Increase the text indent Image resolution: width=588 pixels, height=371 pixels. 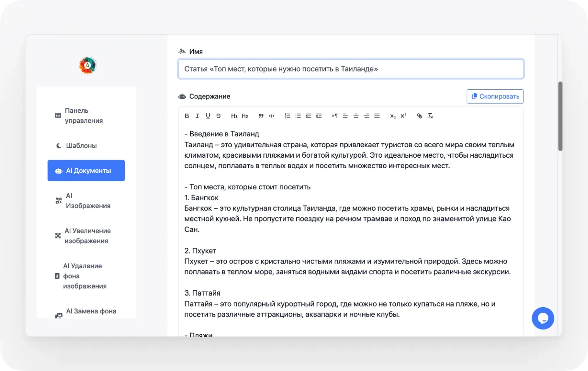(x=319, y=116)
